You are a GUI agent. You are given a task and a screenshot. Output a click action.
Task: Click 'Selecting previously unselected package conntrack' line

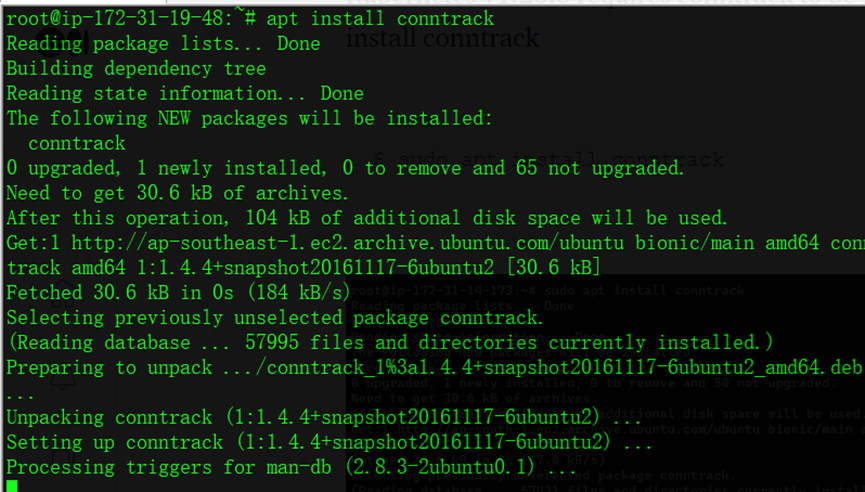[274, 317]
